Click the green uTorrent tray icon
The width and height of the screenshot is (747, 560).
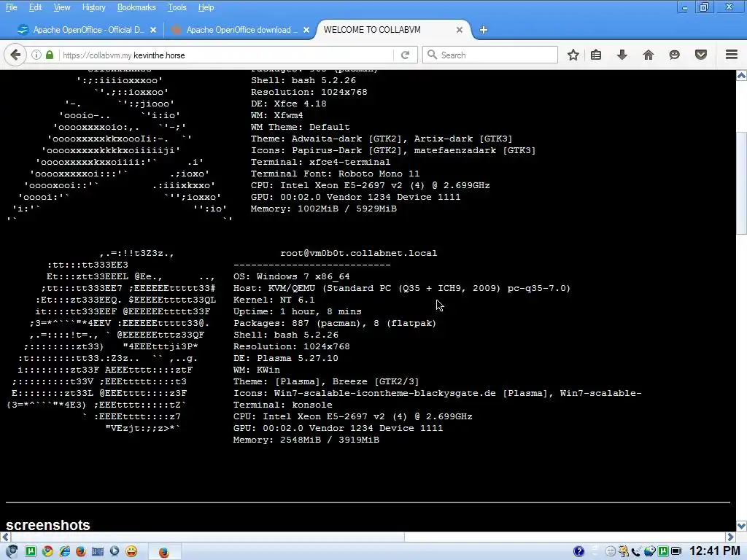[662, 551]
